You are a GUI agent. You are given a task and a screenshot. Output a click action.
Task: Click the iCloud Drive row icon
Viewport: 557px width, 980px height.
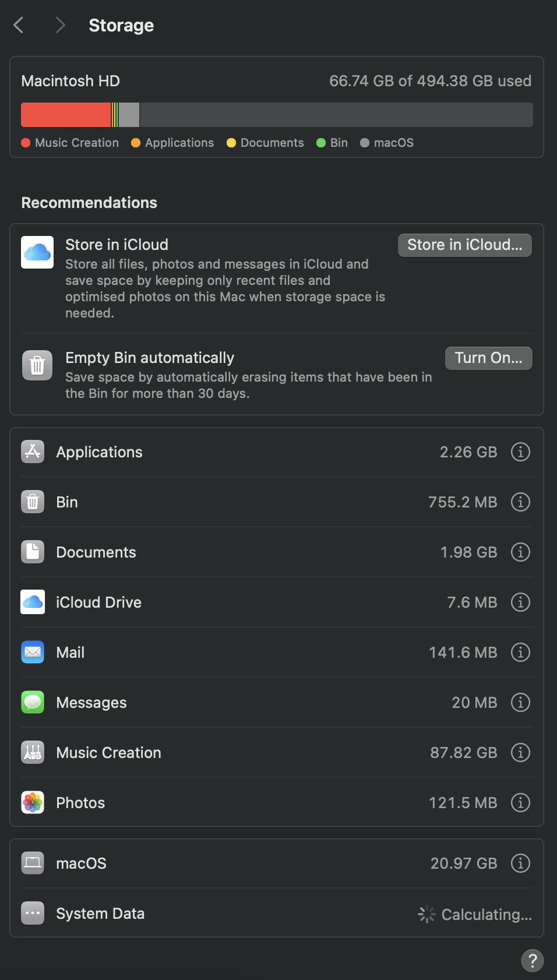pos(33,602)
